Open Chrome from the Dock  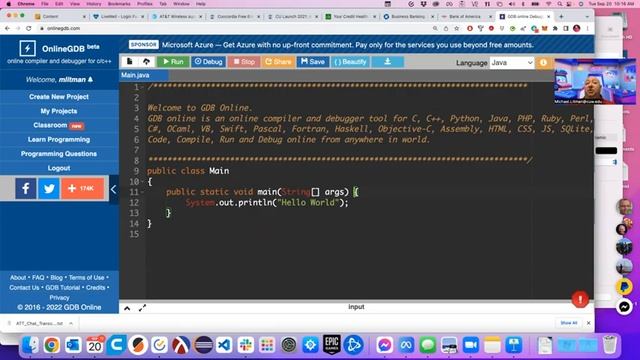(51, 345)
